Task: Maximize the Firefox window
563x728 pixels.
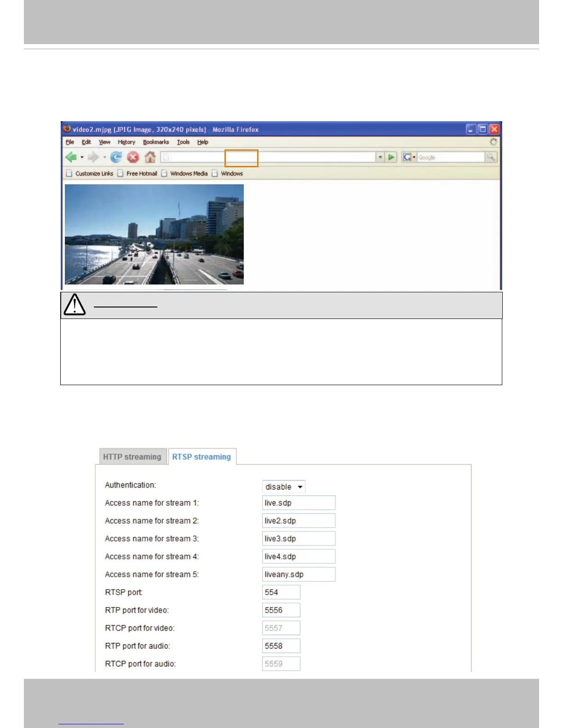Action: coord(483,129)
